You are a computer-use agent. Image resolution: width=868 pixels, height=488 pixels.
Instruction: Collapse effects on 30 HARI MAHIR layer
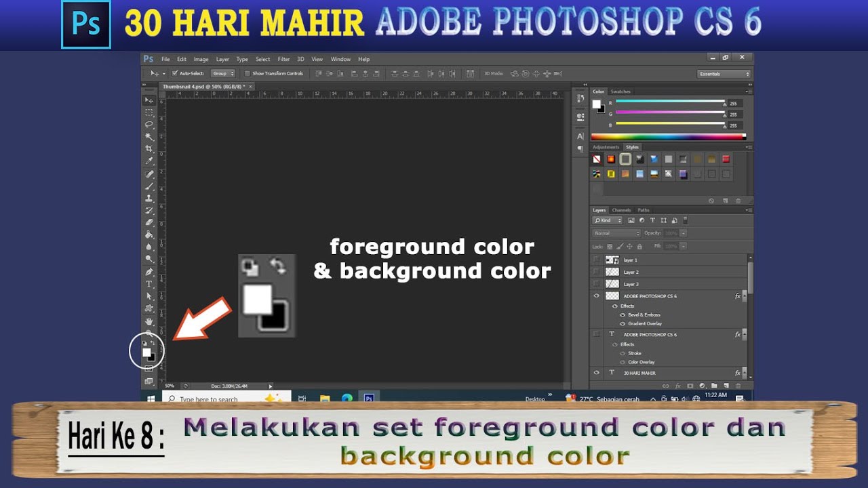coord(745,373)
